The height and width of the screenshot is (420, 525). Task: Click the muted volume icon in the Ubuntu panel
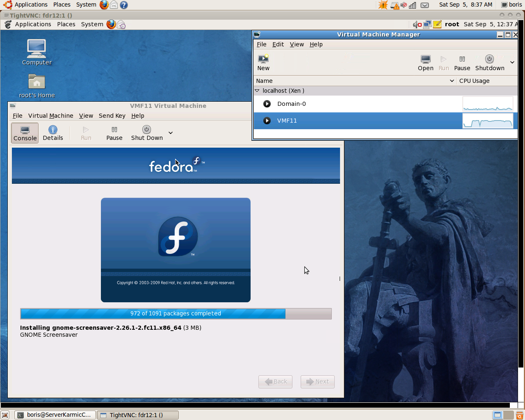[x=404, y=5]
